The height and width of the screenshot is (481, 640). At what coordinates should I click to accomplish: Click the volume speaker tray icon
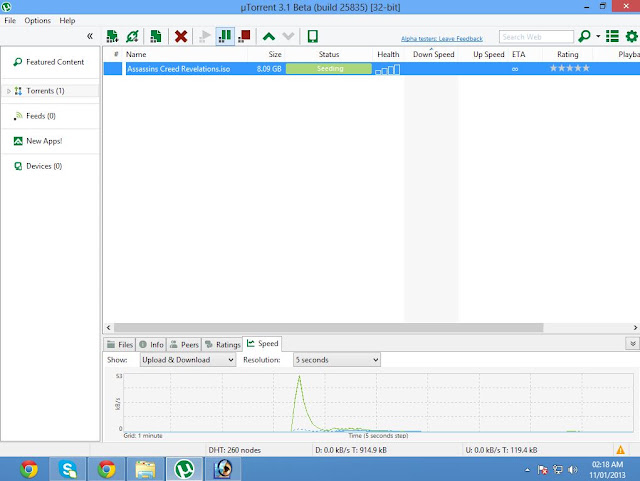click(573, 470)
